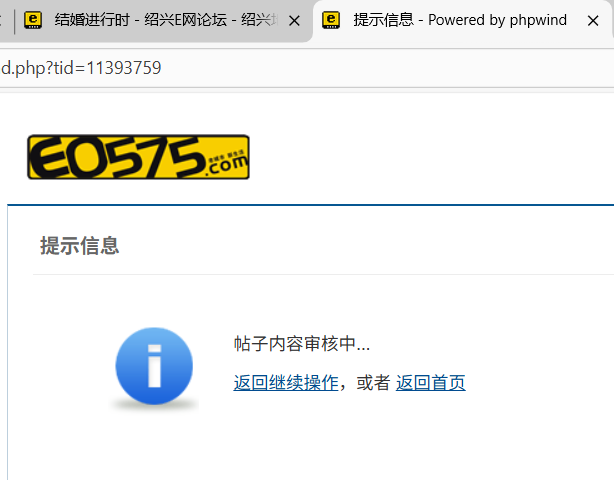Close the 提示信息 phpwind tab

(x=593, y=21)
